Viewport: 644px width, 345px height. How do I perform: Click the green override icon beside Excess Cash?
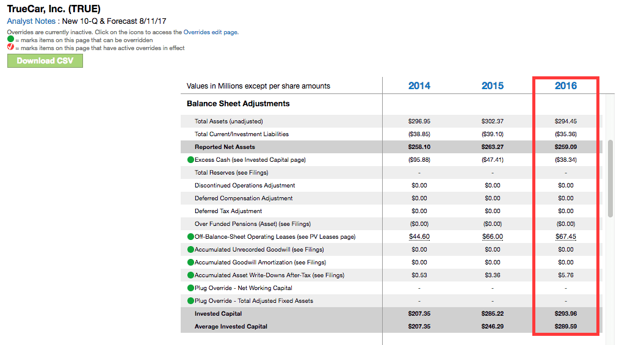point(190,160)
